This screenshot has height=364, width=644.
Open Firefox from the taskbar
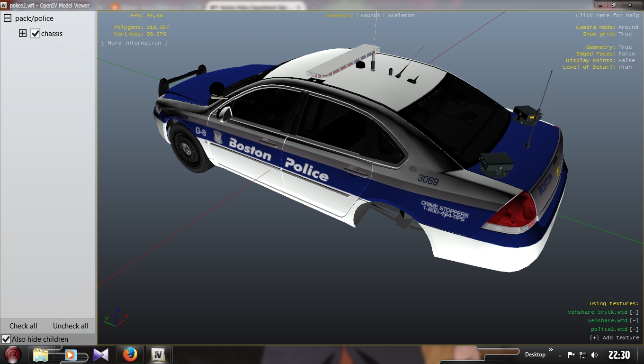point(130,355)
